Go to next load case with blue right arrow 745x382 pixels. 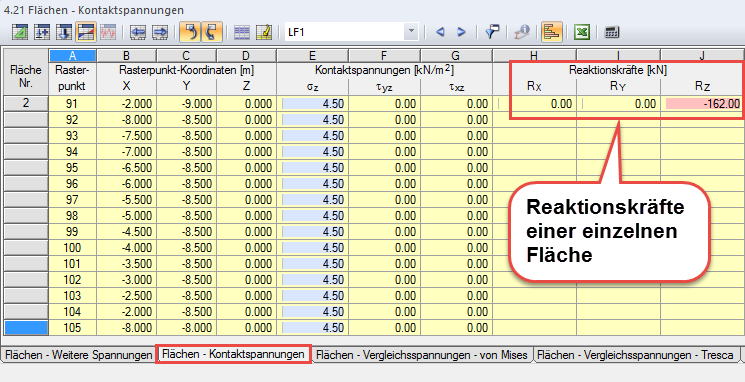(461, 32)
